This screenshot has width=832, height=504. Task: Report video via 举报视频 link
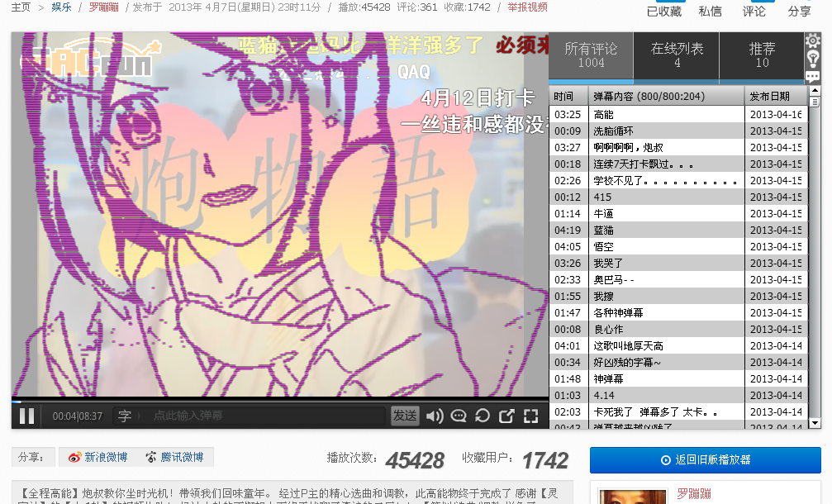pyautogui.click(x=527, y=7)
